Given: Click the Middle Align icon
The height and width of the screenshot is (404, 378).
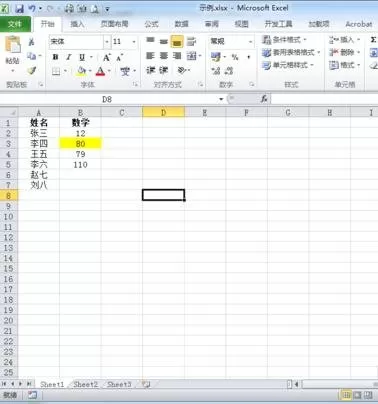Looking at the screenshot, I should tap(164, 41).
